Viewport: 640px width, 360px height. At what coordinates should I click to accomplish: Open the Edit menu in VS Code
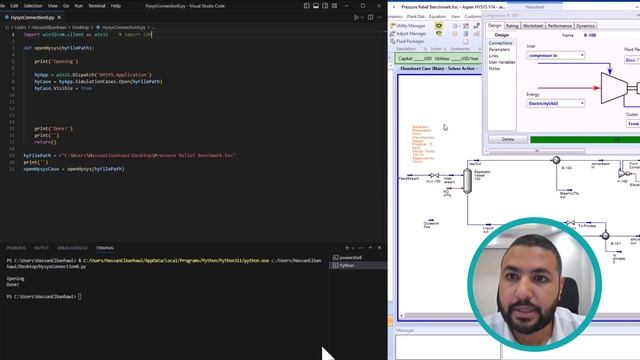pyautogui.click(x=14, y=6)
